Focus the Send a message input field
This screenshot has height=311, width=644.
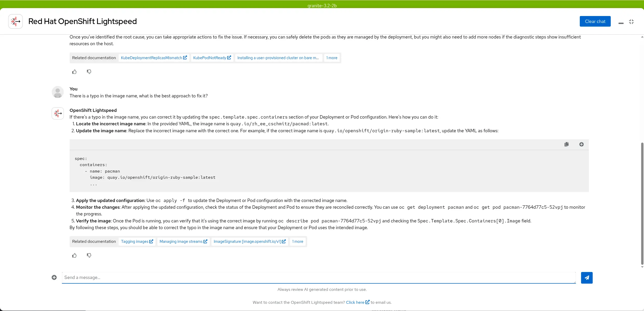(x=319, y=278)
